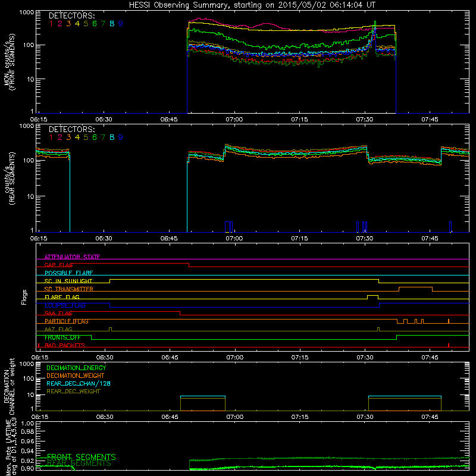This screenshot has height=476, width=476.
Task: Click the vertical Flags axis label
Action: coord(24,297)
